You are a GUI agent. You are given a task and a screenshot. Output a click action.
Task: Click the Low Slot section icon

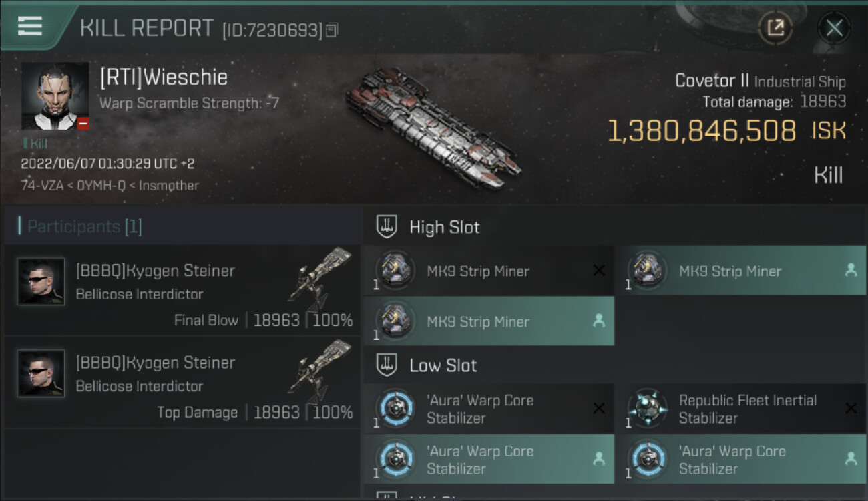tap(387, 365)
